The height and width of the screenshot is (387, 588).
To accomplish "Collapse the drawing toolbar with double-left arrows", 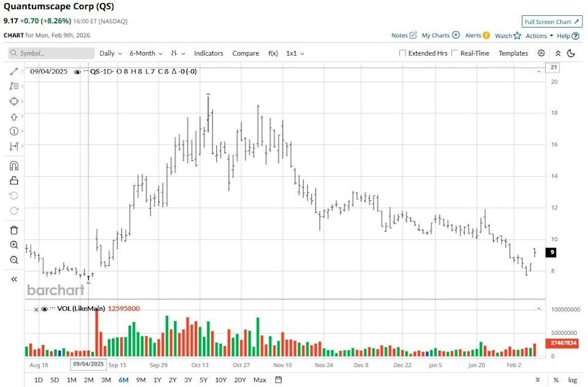I will [13, 279].
